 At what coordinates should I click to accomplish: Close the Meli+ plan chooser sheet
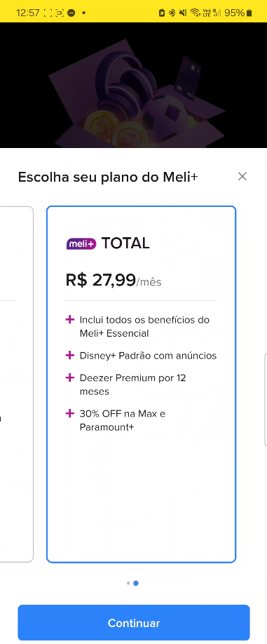242,177
